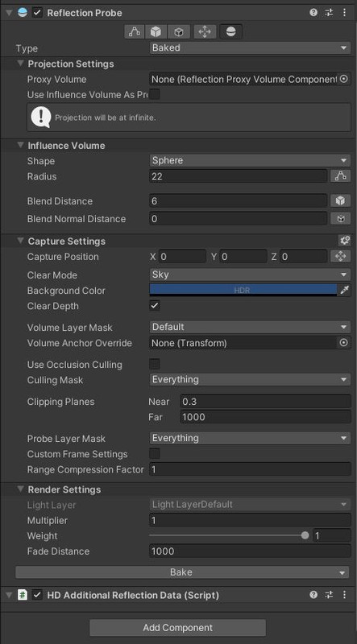Screen dimensions: 357x644
Task: Open the Type dropdown set to Baked
Action: pos(250,48)
